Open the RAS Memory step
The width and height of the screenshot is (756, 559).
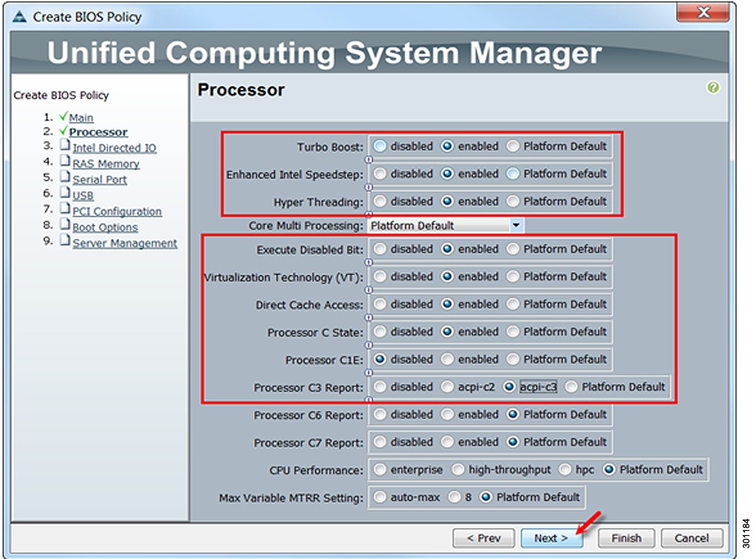[106, 164]
